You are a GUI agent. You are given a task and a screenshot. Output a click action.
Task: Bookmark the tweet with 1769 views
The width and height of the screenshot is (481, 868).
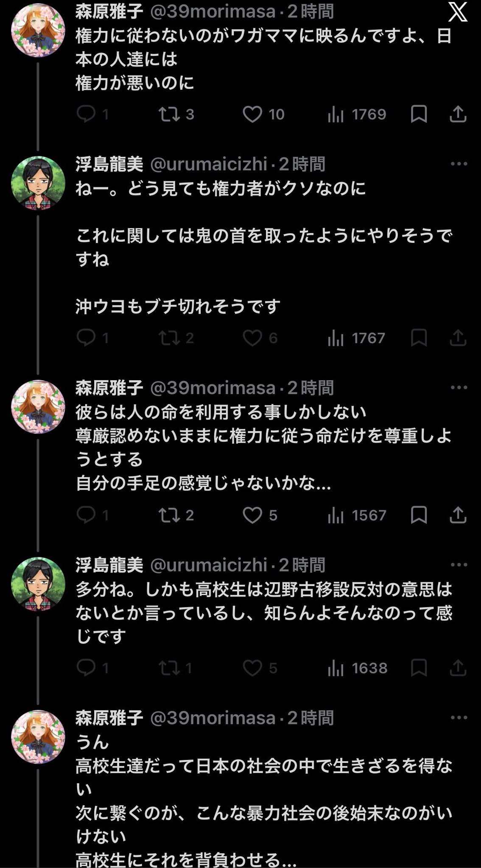pos(419,114)
